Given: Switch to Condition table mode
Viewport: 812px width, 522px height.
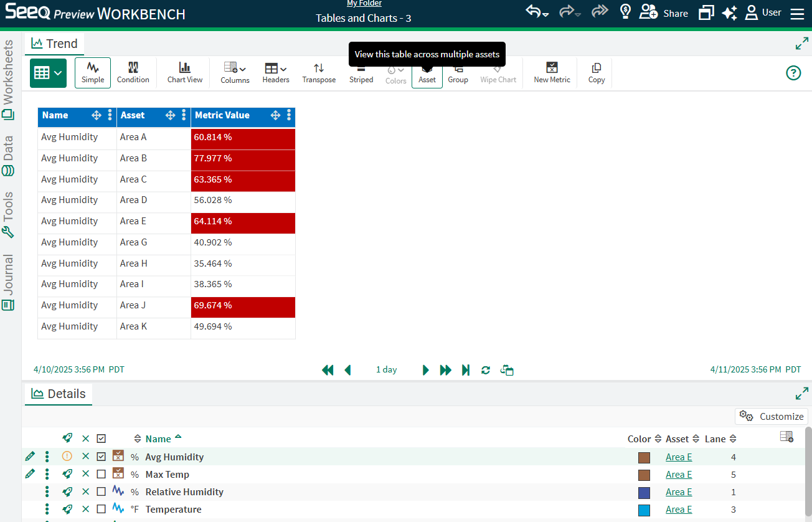Looking at the screenshot, I should point(133,72).
